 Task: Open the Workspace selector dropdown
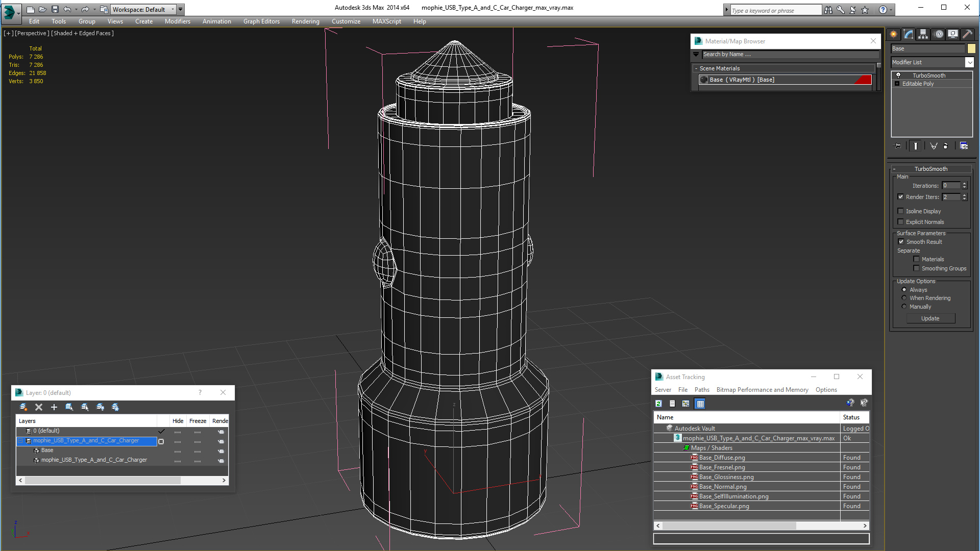click(x=173, y=9)
